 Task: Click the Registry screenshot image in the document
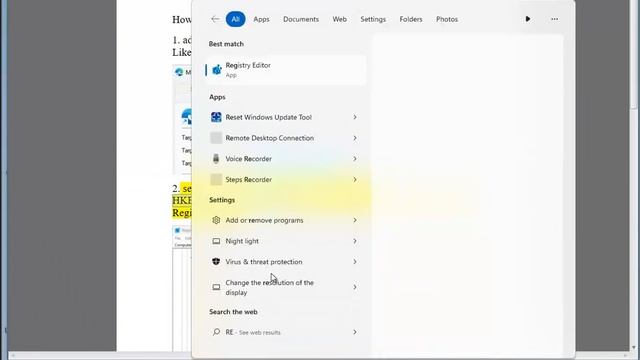point(182,288)
